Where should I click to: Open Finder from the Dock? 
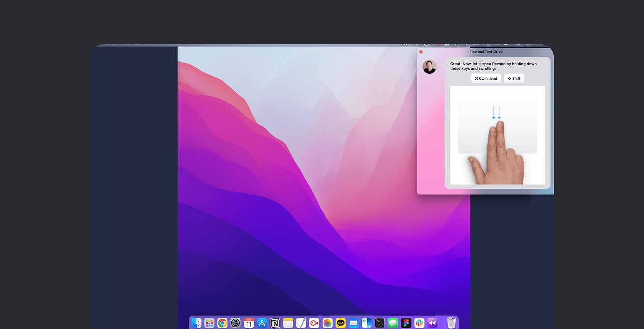coord(196,323)
